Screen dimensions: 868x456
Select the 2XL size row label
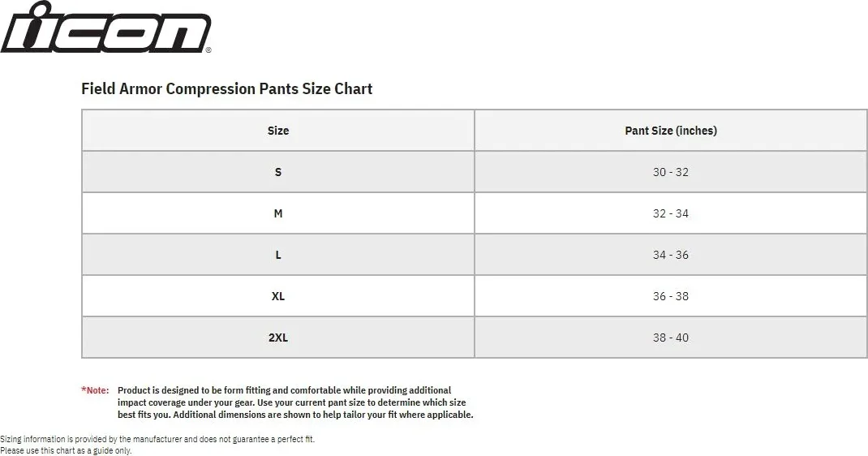(x=278, y=338)
